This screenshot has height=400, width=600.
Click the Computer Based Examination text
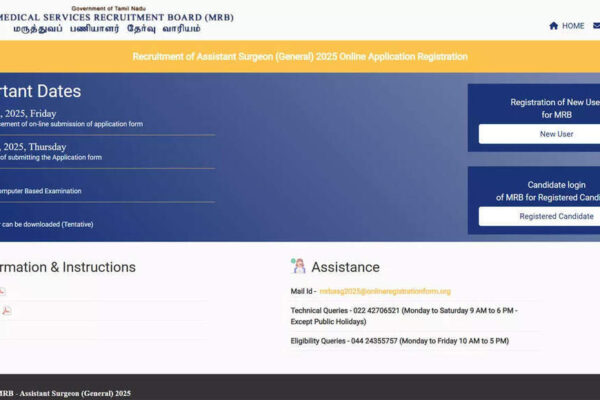pyautogui.click(x=41, y=191)
